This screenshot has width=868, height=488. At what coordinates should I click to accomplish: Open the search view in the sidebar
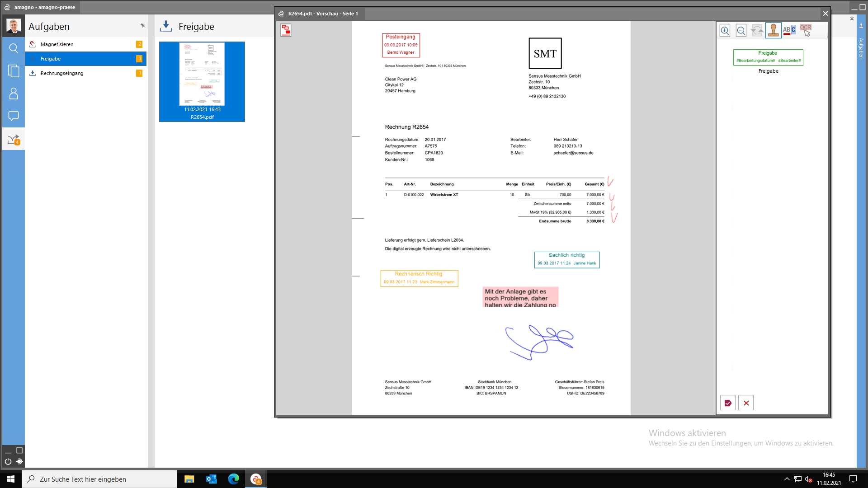click(14, 48)
